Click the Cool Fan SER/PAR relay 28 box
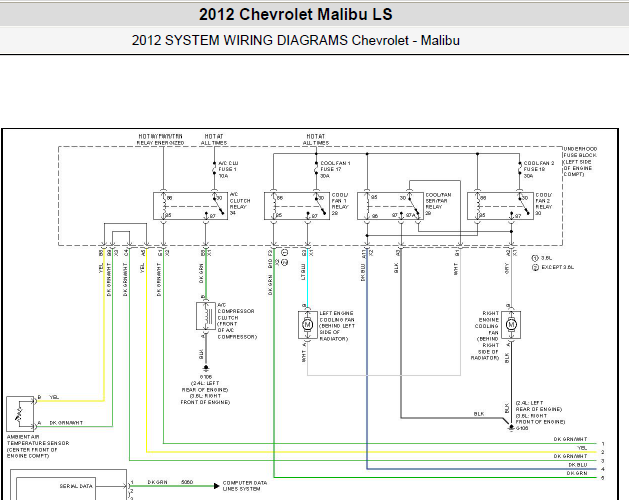 [x=390, y=206]
